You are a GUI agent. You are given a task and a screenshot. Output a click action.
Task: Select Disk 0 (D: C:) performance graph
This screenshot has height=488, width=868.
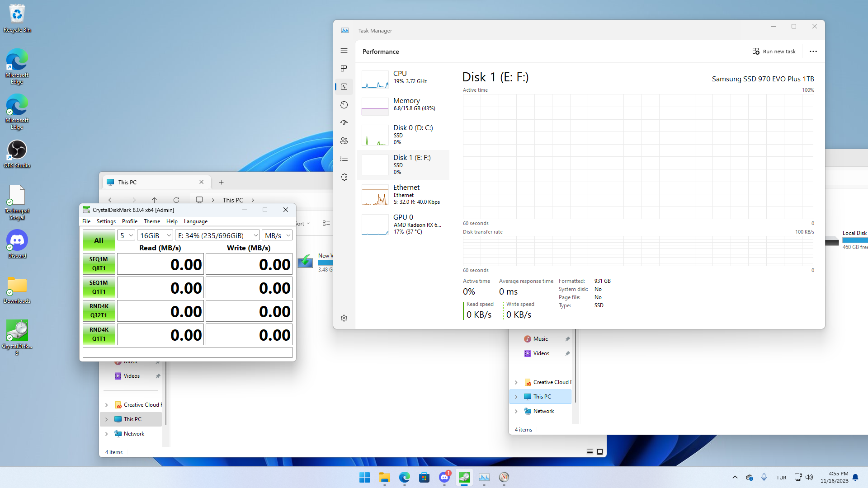tap(405, 135)
